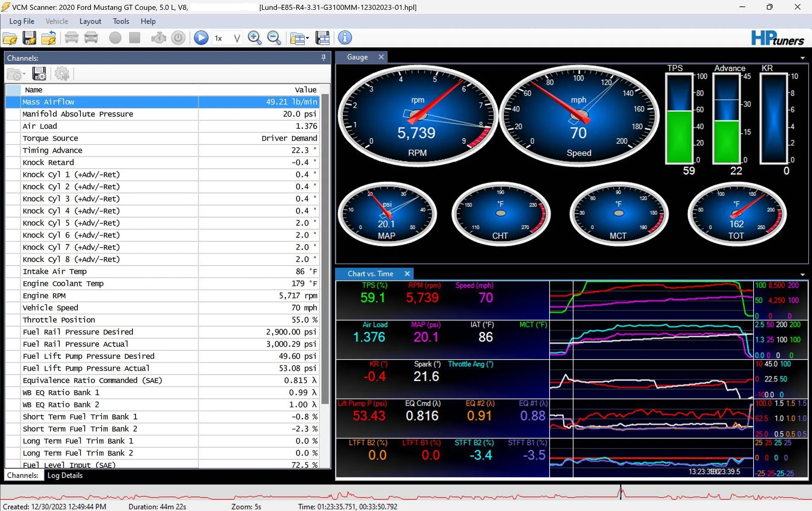Select the WB EQ Ratio Bank 2 row

[x=162, y=405]
